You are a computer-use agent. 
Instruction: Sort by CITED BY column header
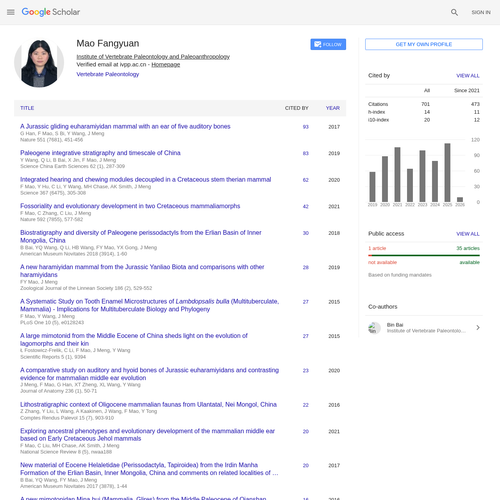(x=296, y=108)
